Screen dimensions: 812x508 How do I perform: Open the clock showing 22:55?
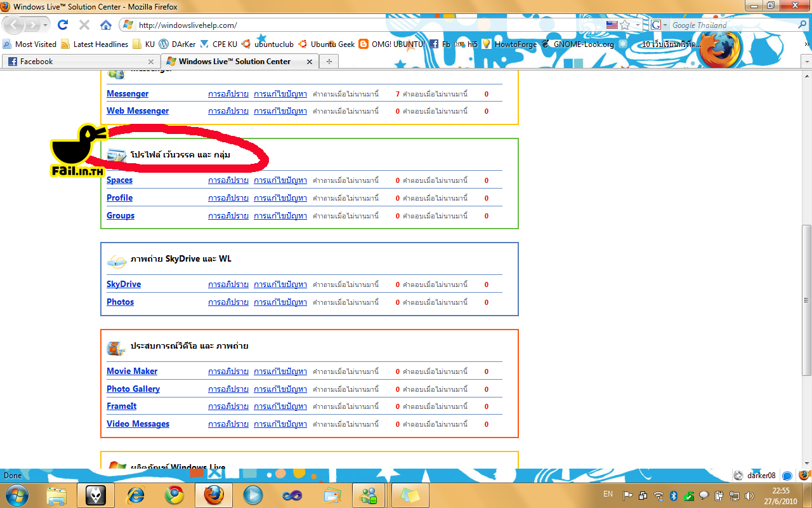coord(780,495)
